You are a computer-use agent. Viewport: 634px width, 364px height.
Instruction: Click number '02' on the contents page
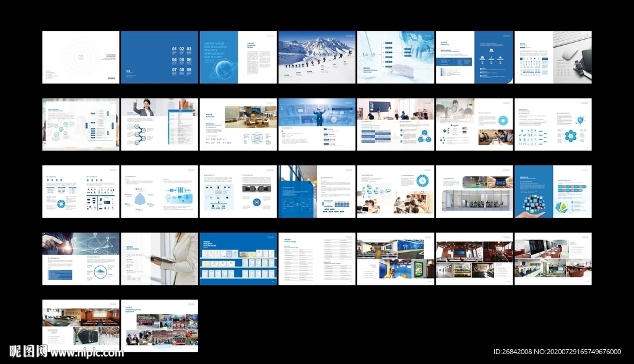181,49
